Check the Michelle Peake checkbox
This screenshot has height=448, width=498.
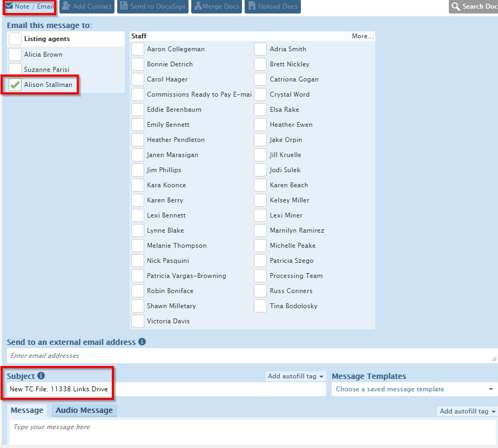260,246
